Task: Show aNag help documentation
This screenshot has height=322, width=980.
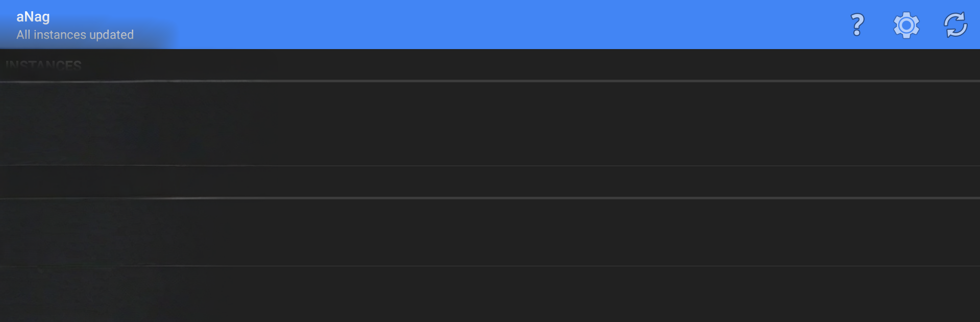Action: coord(857,25)
